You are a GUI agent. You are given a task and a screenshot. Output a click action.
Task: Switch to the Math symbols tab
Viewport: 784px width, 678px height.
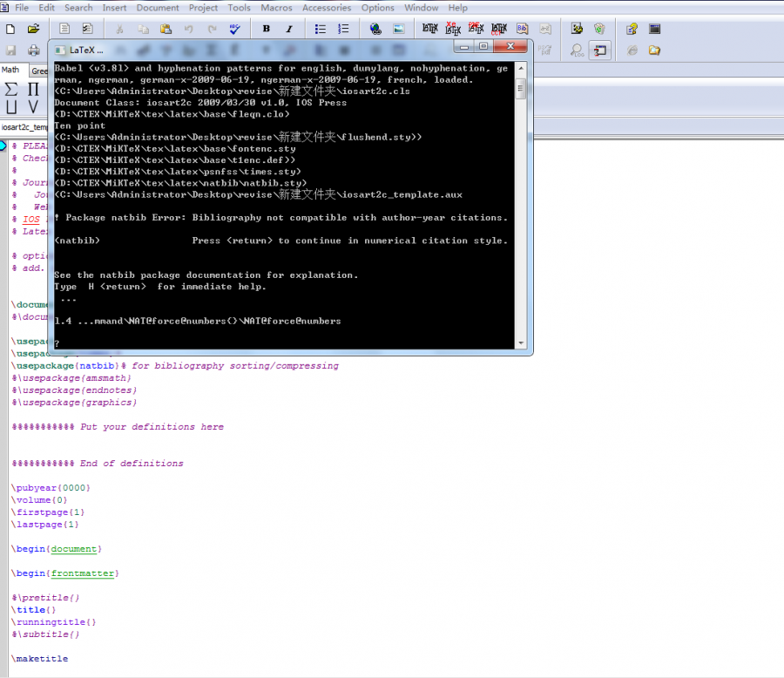10,70
